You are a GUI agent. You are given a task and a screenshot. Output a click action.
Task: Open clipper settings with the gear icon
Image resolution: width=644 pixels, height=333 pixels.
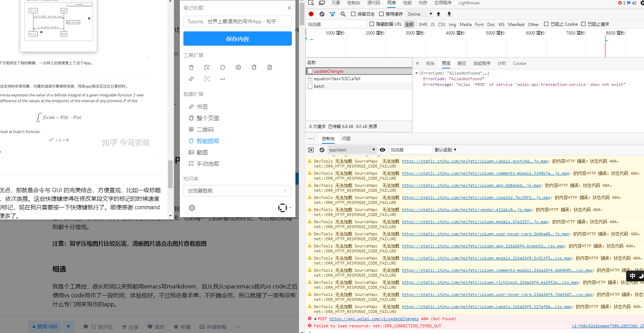click(x=192, y=208)
